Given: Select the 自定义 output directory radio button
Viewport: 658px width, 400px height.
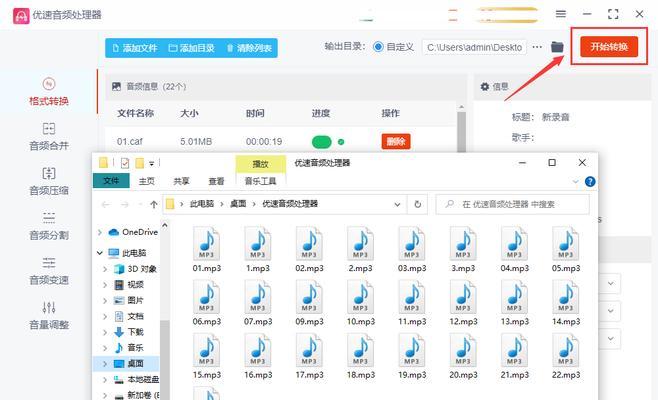Looking at the screenshot, I should 378,47.
